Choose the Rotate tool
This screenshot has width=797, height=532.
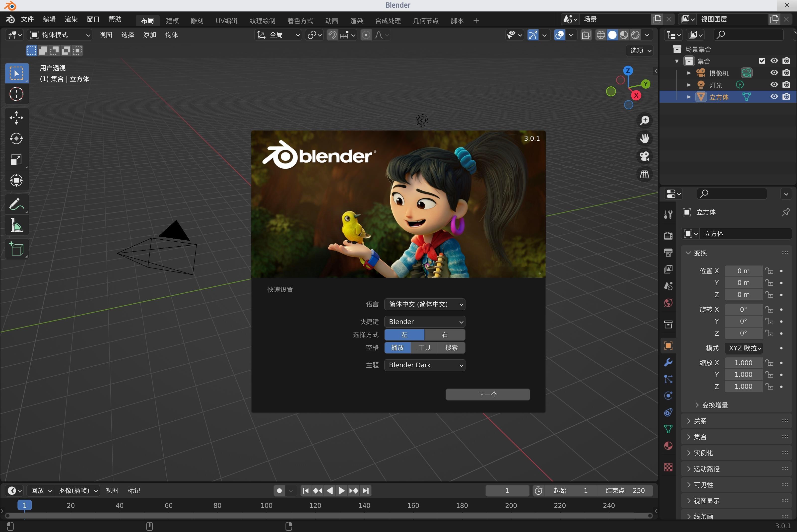point(17,138)
